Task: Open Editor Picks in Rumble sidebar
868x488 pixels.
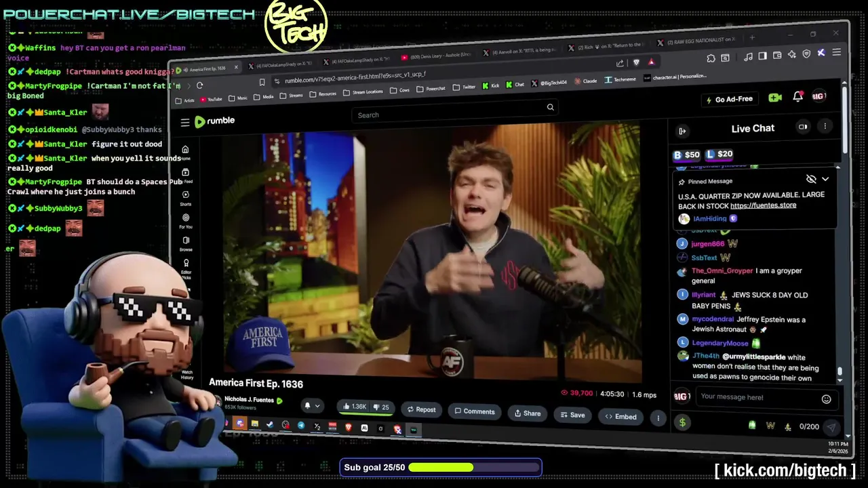Action: click(x=186, y=268)
